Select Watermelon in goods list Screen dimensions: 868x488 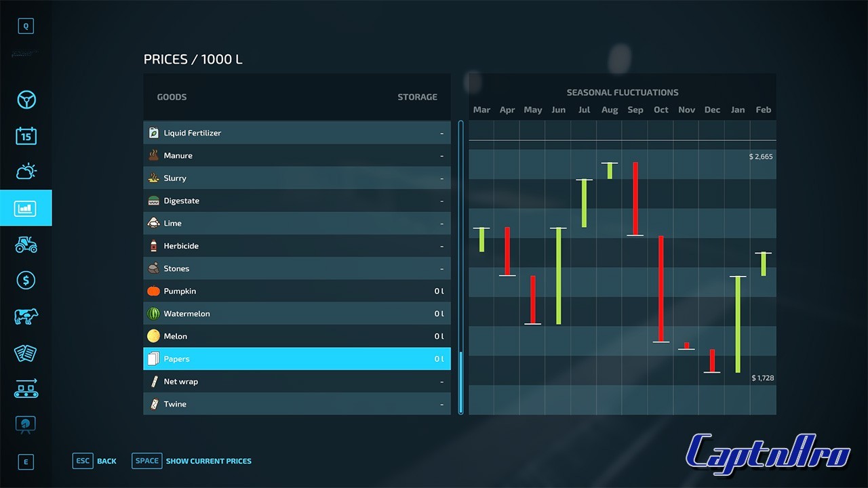coord(297,314)
